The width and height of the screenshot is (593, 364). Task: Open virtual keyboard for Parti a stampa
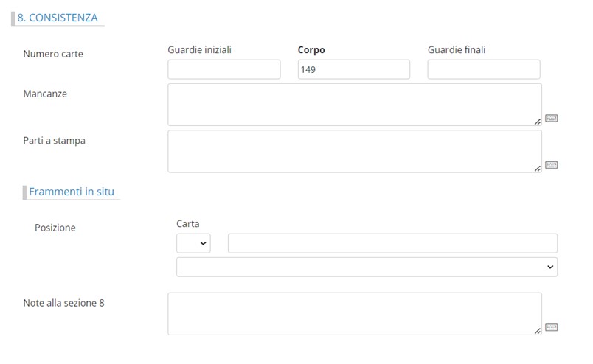(551, 165)
